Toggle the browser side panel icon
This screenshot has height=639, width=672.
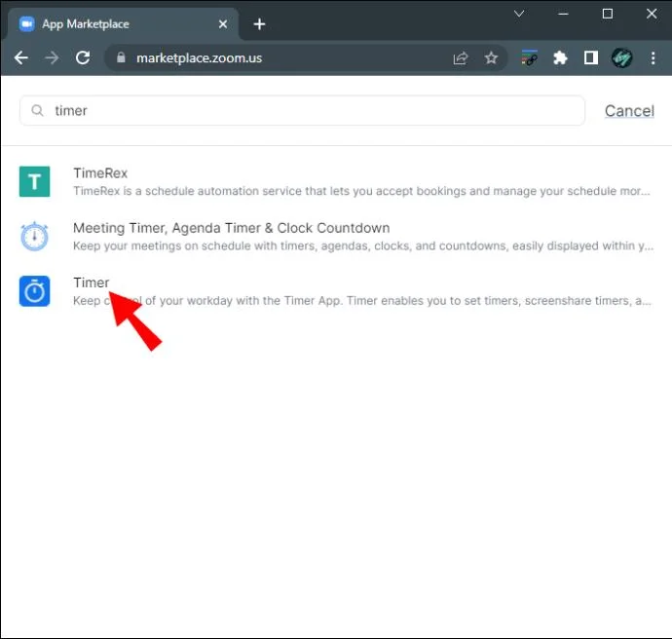pyautogui.click(x=591, y=57)
